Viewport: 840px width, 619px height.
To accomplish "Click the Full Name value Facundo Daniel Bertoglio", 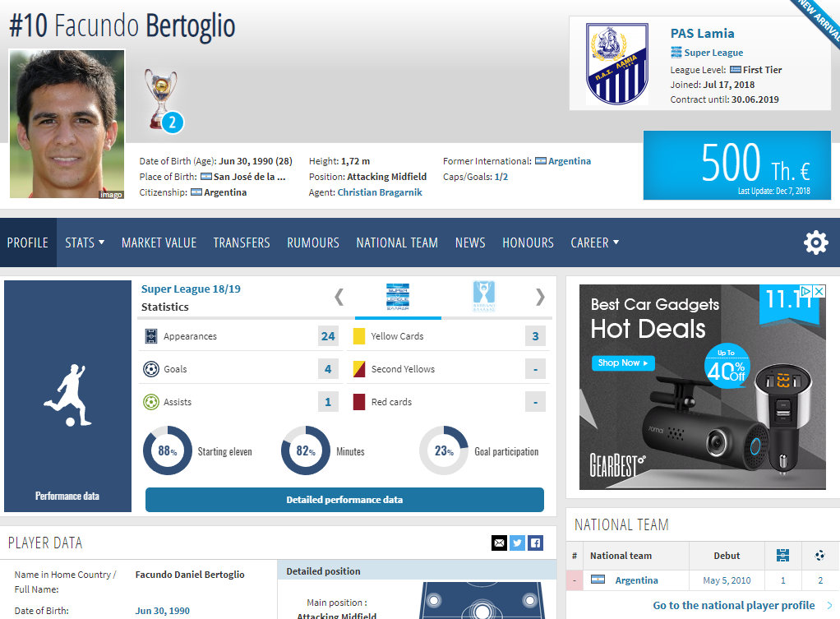I will click(x=190, y=575).
